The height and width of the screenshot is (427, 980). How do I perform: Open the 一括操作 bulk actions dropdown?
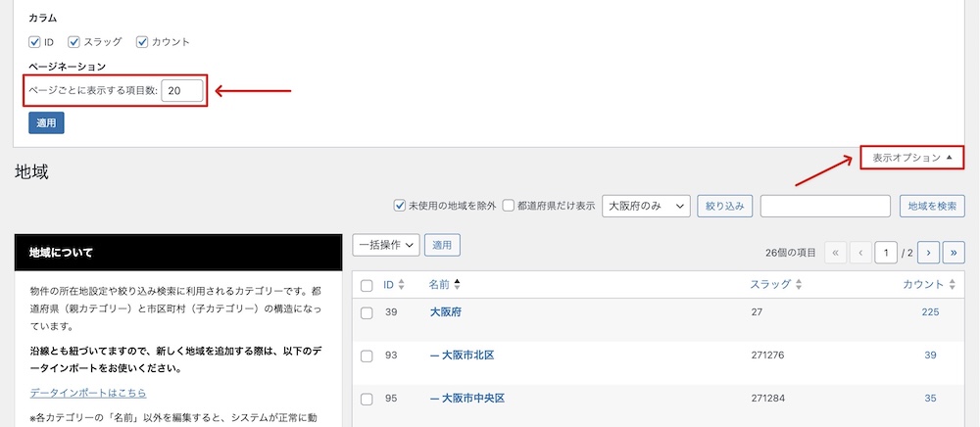coord(385,246)
